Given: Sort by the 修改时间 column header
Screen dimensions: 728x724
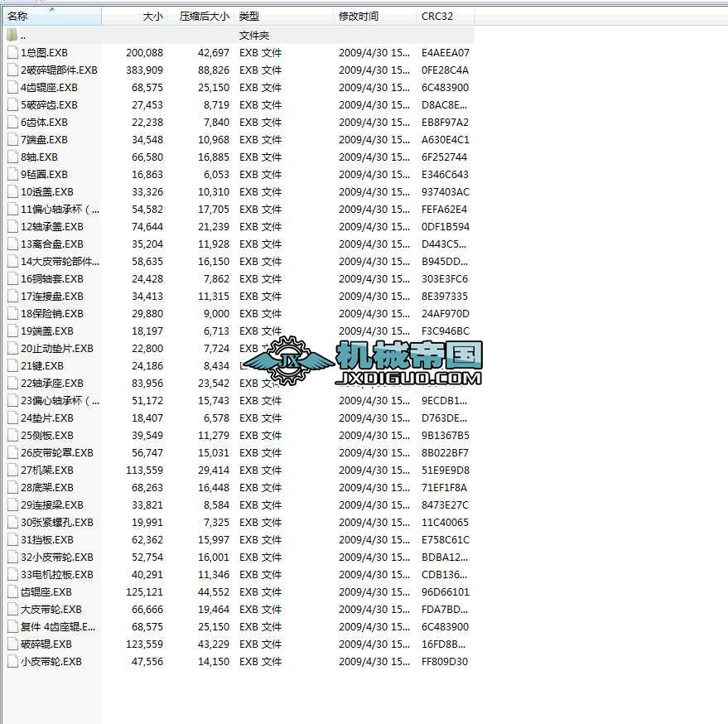Looking at the screenshot, I should click(375, 17).
